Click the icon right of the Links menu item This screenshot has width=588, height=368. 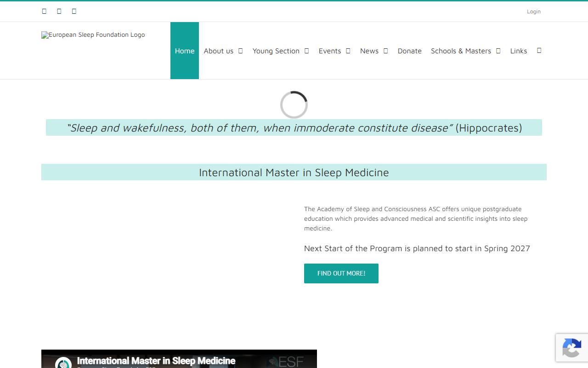pyautogui.click(x=539, y=50)
